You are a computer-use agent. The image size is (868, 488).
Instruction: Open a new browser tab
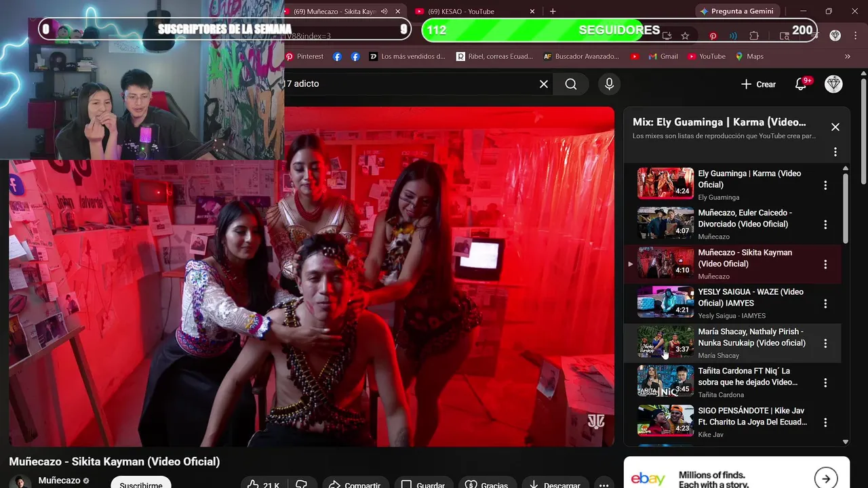553,12
